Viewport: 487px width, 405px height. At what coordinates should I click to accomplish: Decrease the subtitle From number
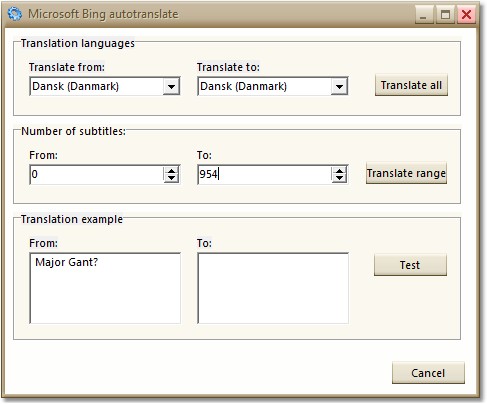tap(171, 178)
